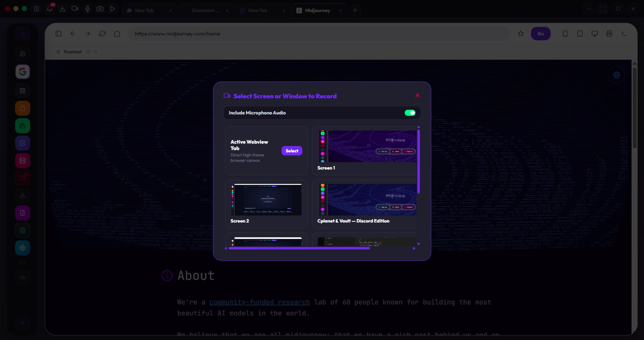Close the Midjourney tab
The width and height of the screenshot is (644, 340).
341,10
